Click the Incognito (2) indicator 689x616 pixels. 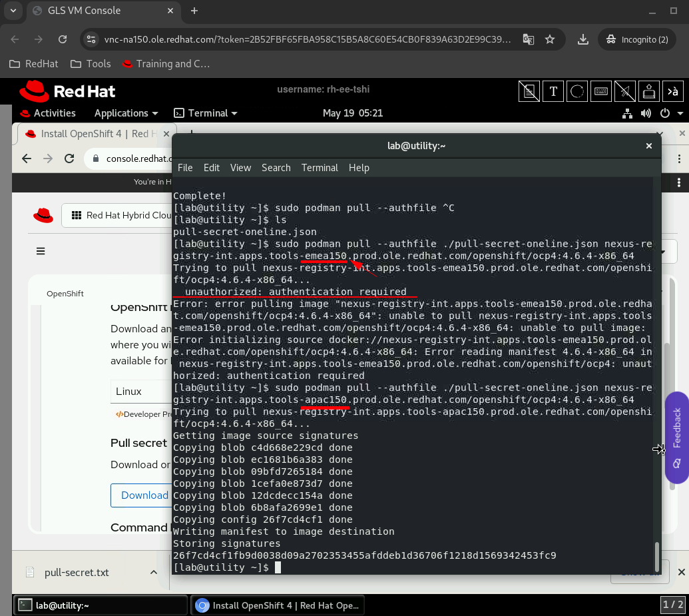pyautogui.click(x=637, y=39)
